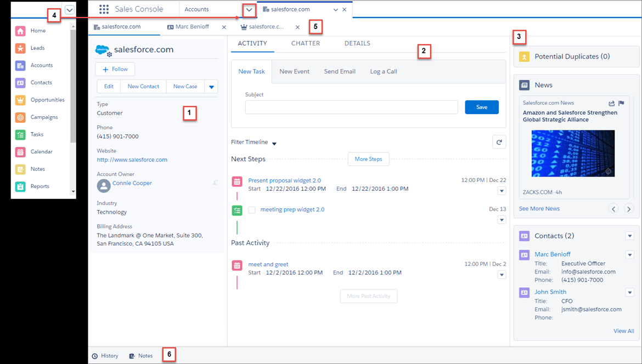Refresh the activity timeline
Viewport: 642px width, 364px height.
pos(499,143)
